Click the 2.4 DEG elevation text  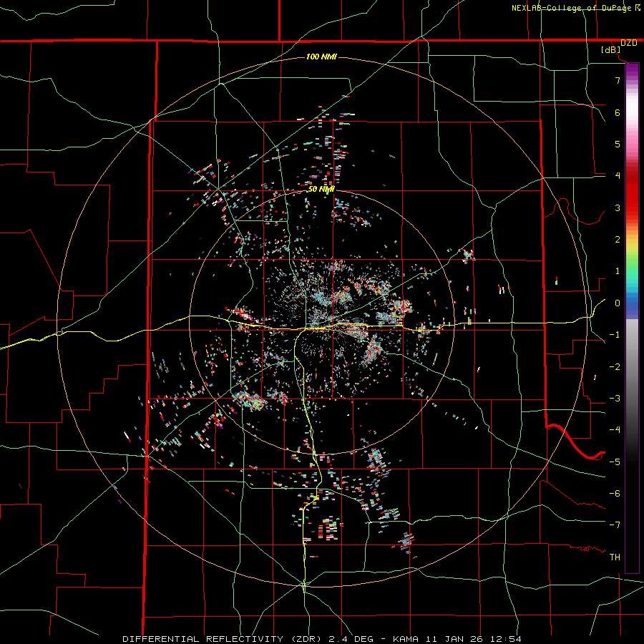tap(351, 639)
